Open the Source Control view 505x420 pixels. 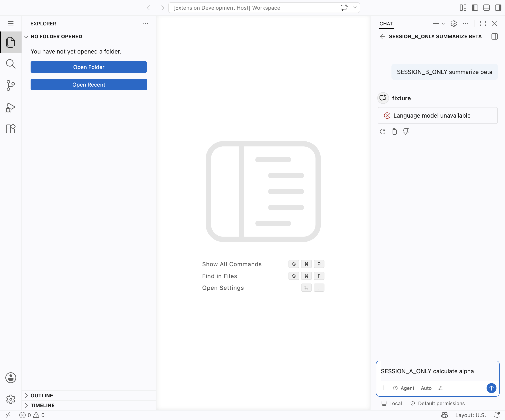(x=11, y=85)
